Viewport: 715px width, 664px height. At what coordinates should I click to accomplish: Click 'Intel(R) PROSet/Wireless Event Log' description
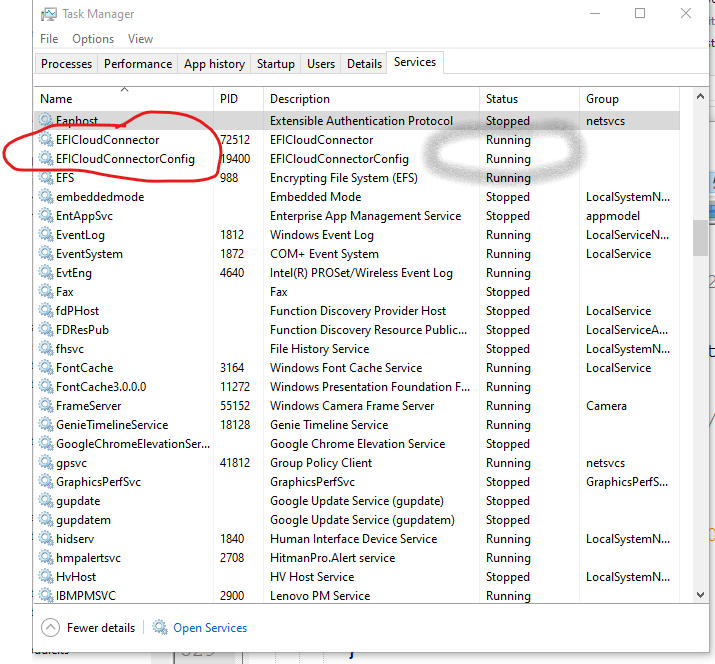pyautogui.click(x=361, y=273)
